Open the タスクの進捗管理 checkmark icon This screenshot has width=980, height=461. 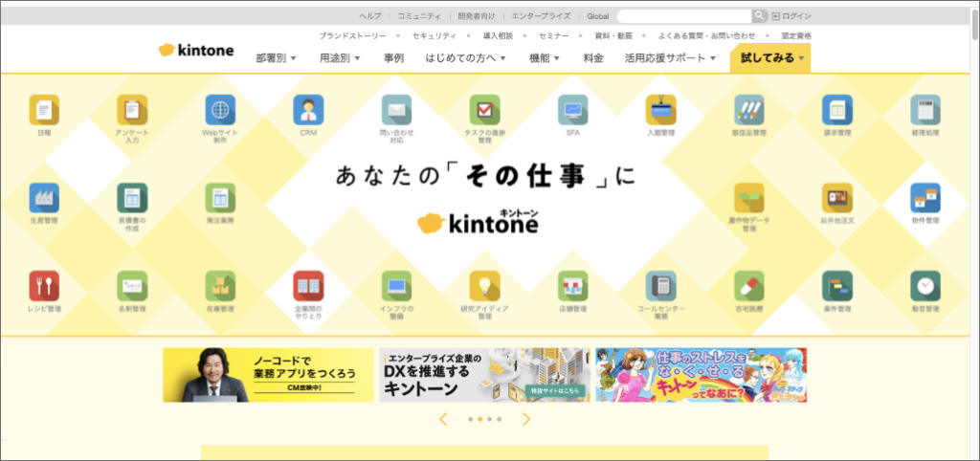click(485, 110)
